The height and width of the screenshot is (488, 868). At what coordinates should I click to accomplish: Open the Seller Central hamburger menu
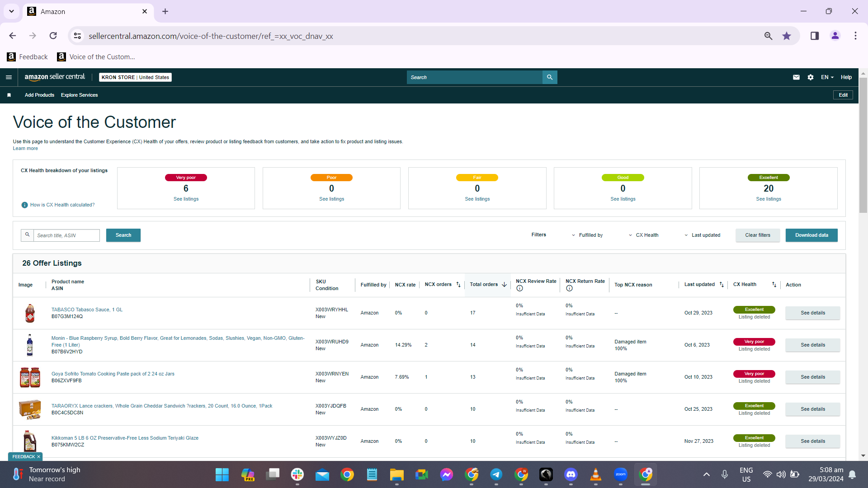9,77
